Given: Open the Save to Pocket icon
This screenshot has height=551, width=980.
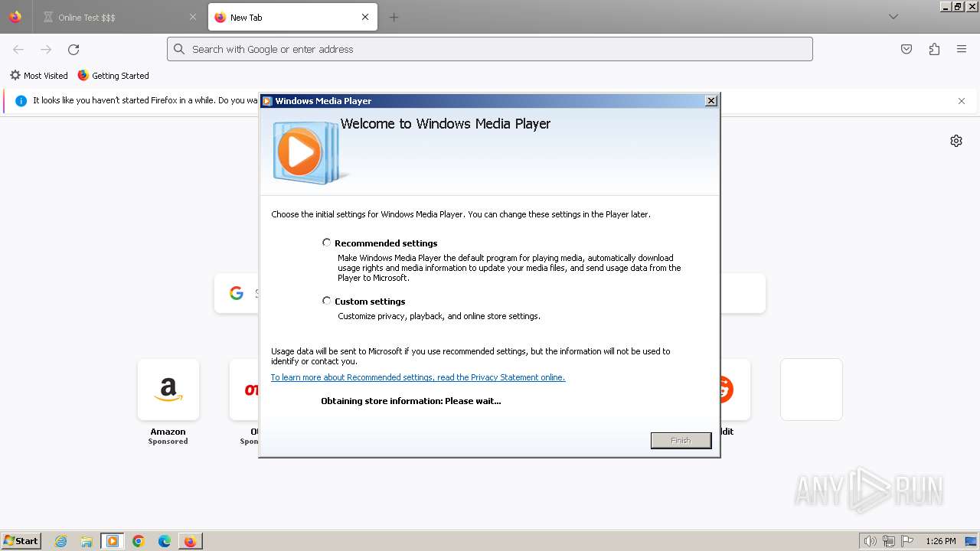Looking at the screenshot, I should [906, 49].
